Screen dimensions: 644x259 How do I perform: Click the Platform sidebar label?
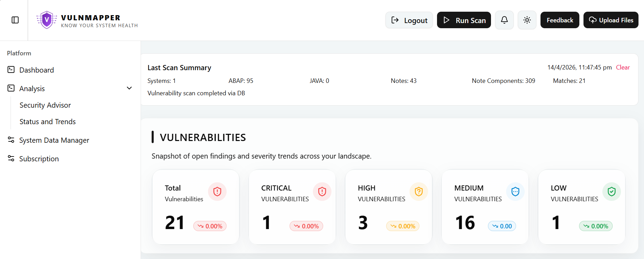coord(19,53)
